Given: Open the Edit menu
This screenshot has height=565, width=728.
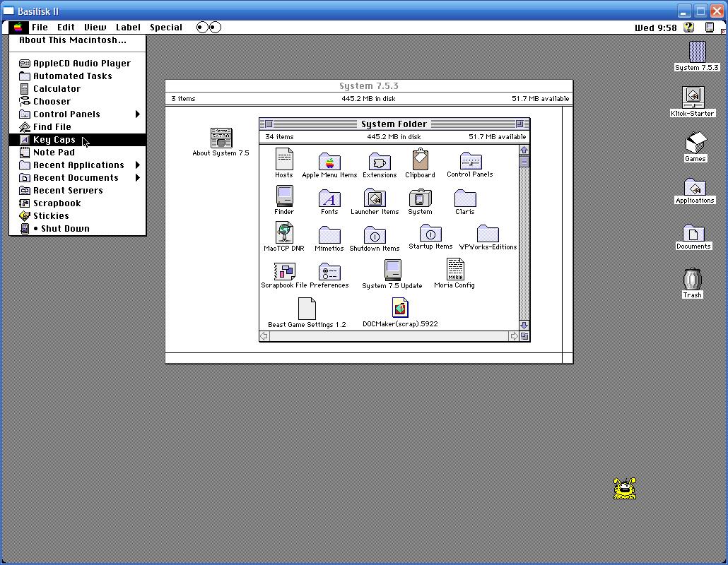Looking at the screenshot, I should pos(66,28).
